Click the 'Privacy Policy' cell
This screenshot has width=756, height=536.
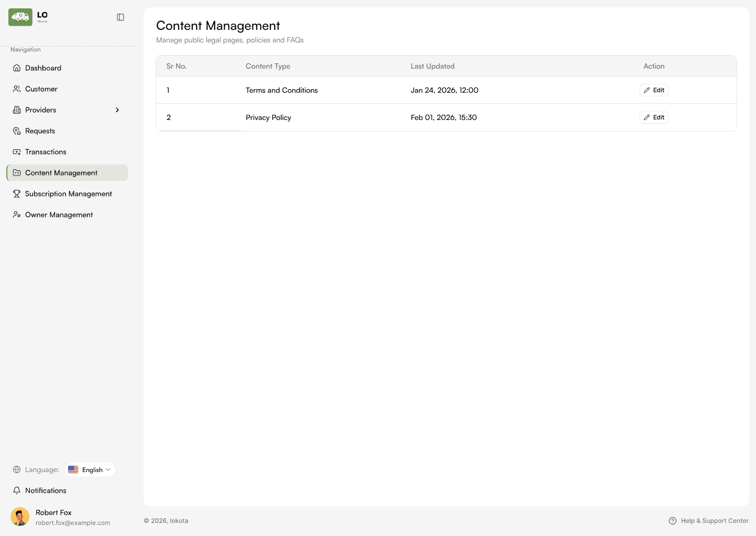pos(268,117)
